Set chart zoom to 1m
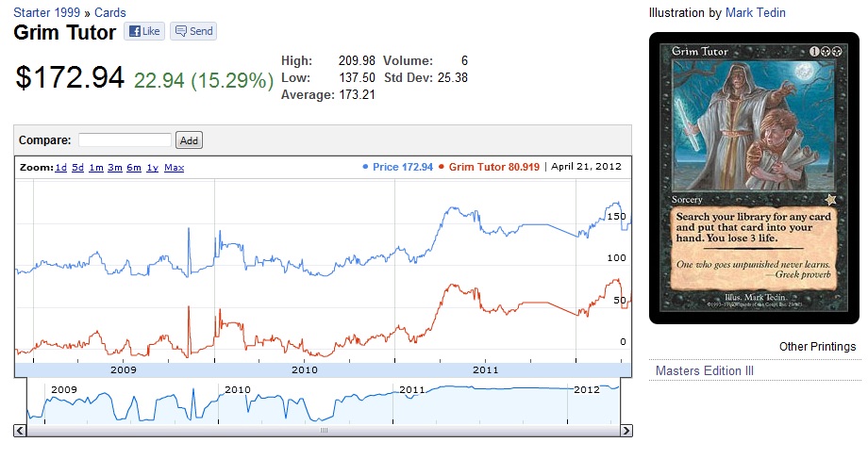The height and width of the screenshot is (459, 868). [96, 168]
